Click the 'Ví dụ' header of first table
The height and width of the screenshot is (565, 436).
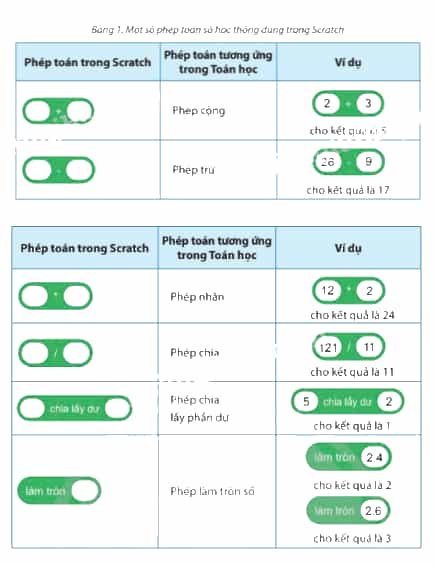click(x=348, y=62)
